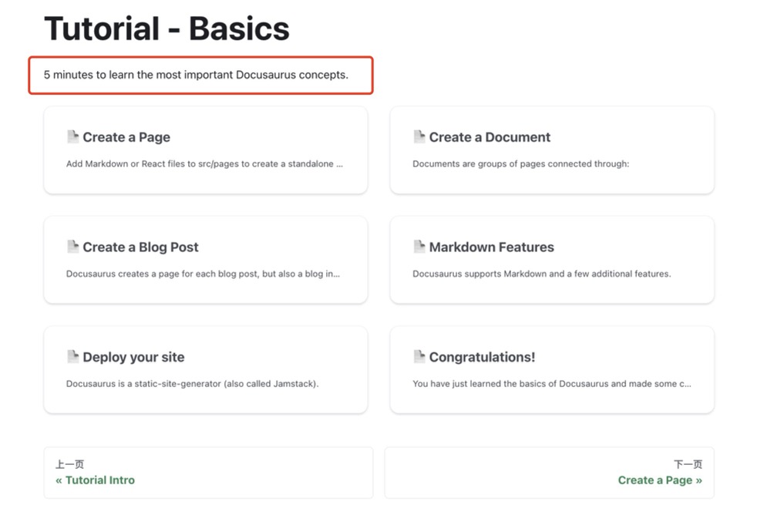Click the icon beside Deploy your site

click(72, 356)
